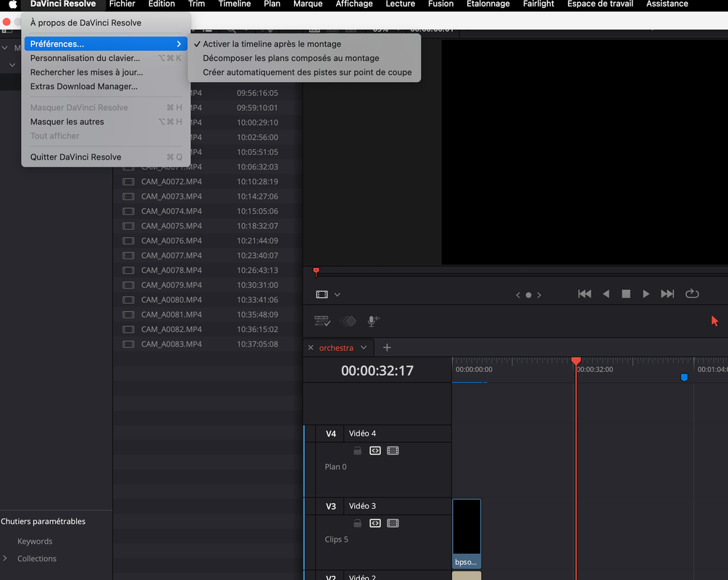Image resolution: width=728 pixels, height=580 pixels.
Task: Open the Fairlight menu
Action: [538, 4]
